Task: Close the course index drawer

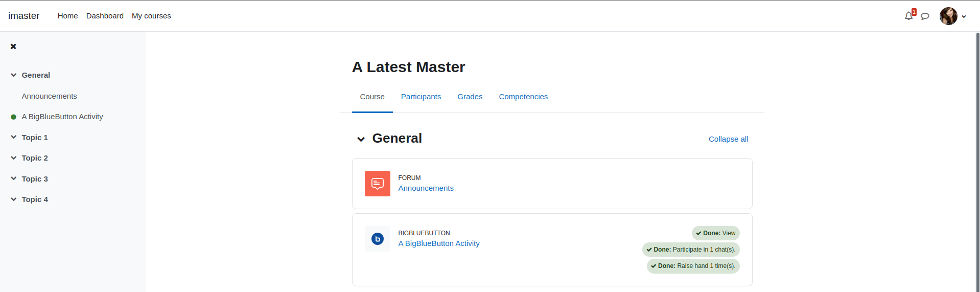Action: 13,47
